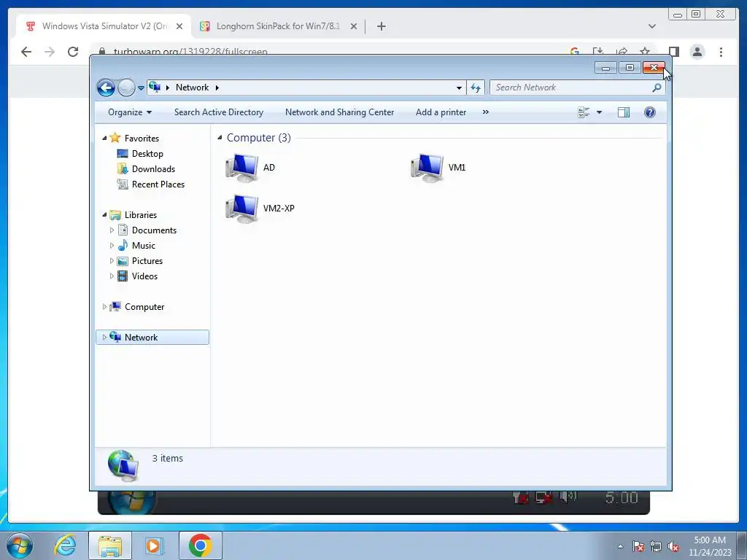The image size is (747, 560).
Task: Open Network and Sharing Center
Action: tap(339, 112)
